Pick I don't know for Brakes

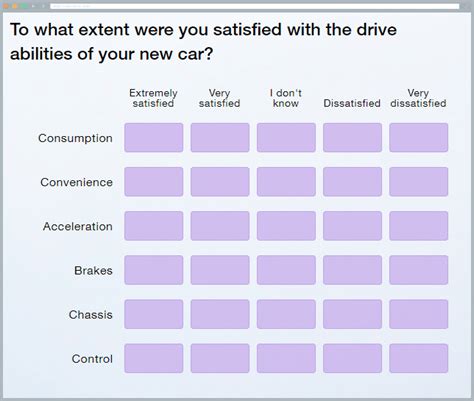pos(286,270)
